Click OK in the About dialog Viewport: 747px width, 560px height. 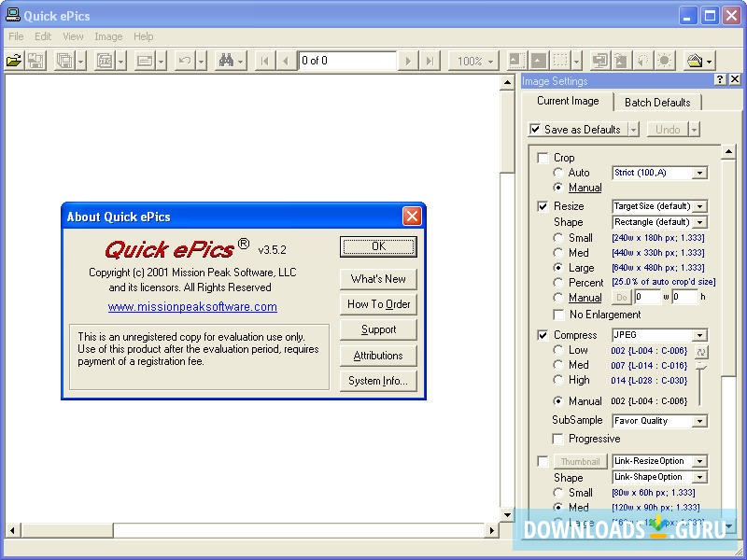[x=378, y=246]
